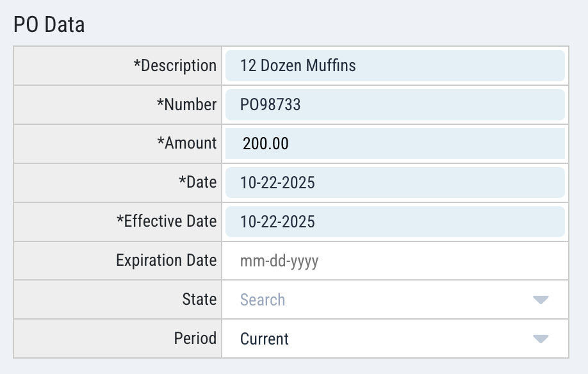588x374 pixels.
Task: Click the Date field showing 10-22-2025
Action: tap(395, 183)
